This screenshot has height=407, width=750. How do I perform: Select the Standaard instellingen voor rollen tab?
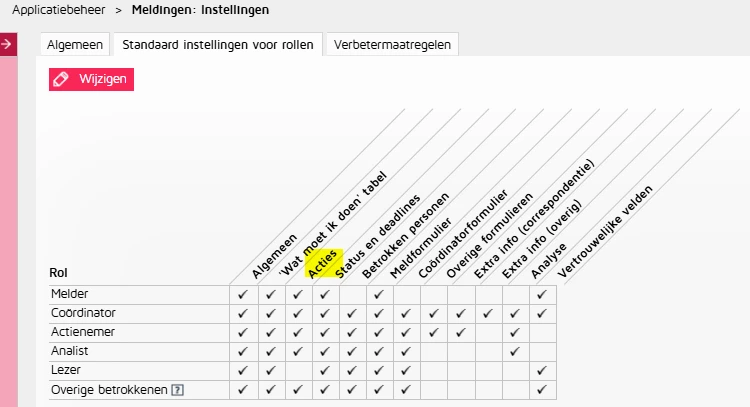tap(216, 45)
